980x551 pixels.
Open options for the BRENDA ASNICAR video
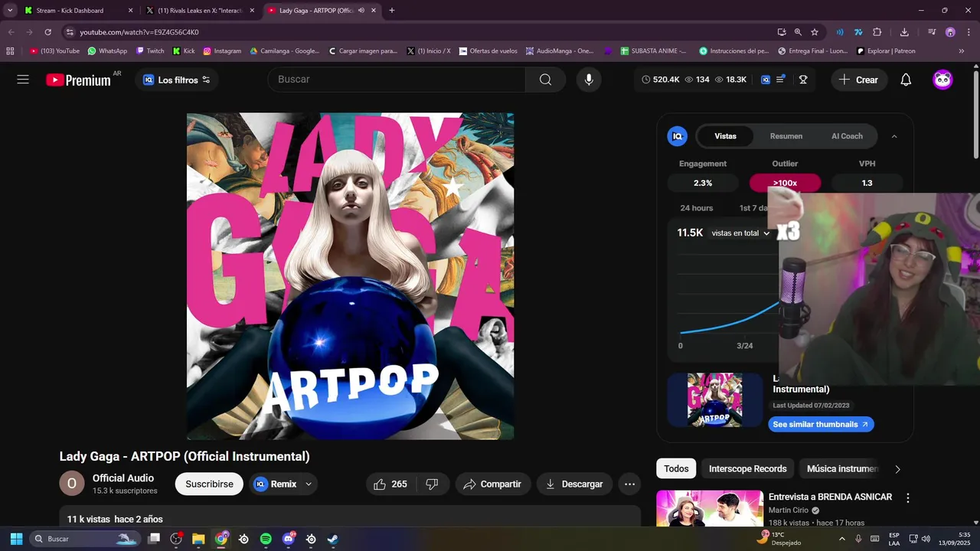pyautogui.click(x=908, y=498)
